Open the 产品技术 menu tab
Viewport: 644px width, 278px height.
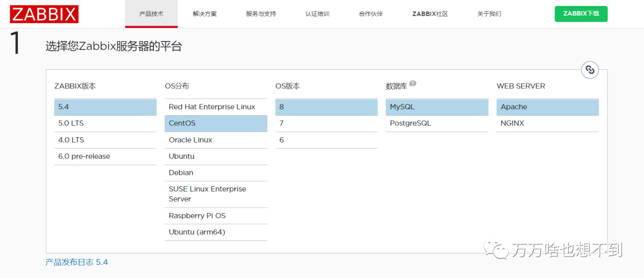click(x=151, y=14)
